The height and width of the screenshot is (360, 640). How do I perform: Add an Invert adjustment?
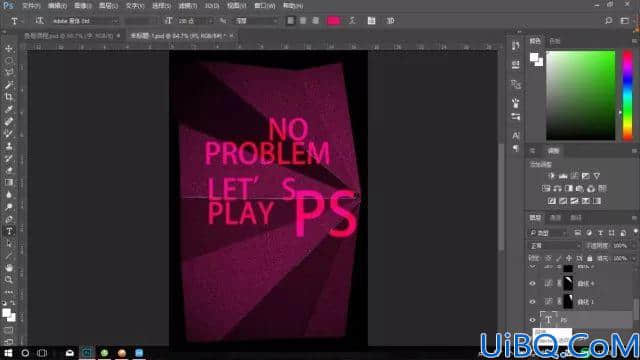tap(552, 201)
